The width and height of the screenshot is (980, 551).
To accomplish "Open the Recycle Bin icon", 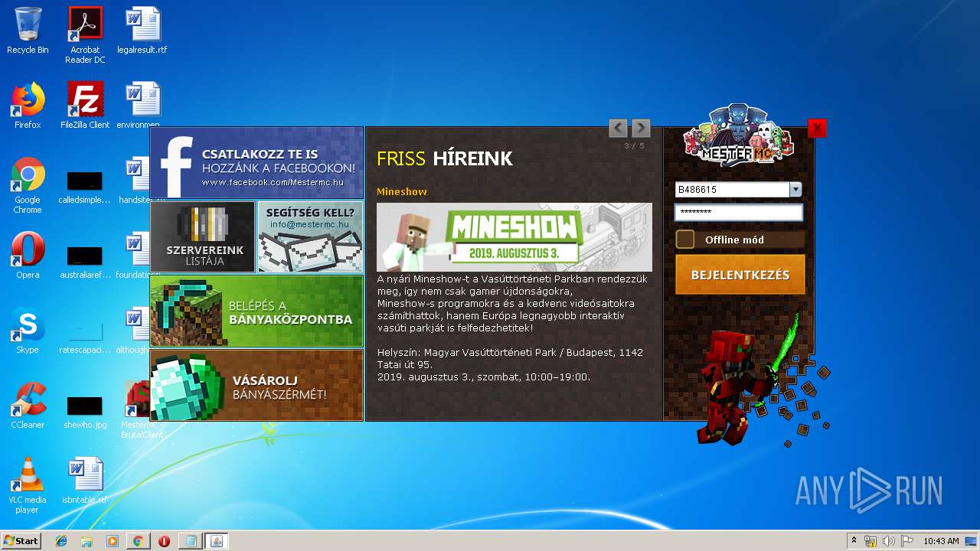I will coord(28,31).
